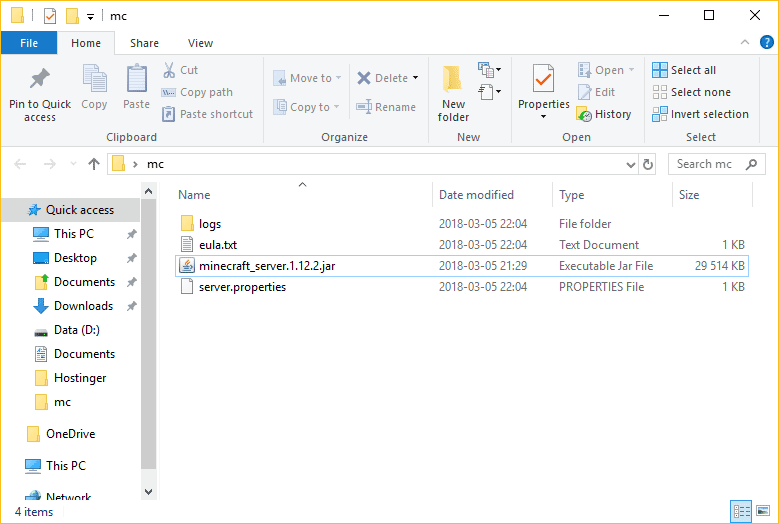Go back with the Back arrow

click(20, 164)
